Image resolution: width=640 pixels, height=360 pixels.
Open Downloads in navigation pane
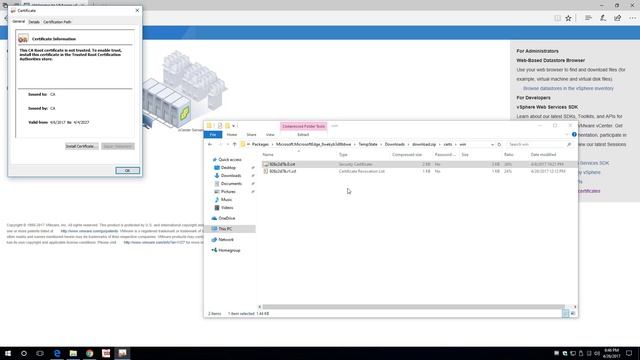tap(231, 176)
